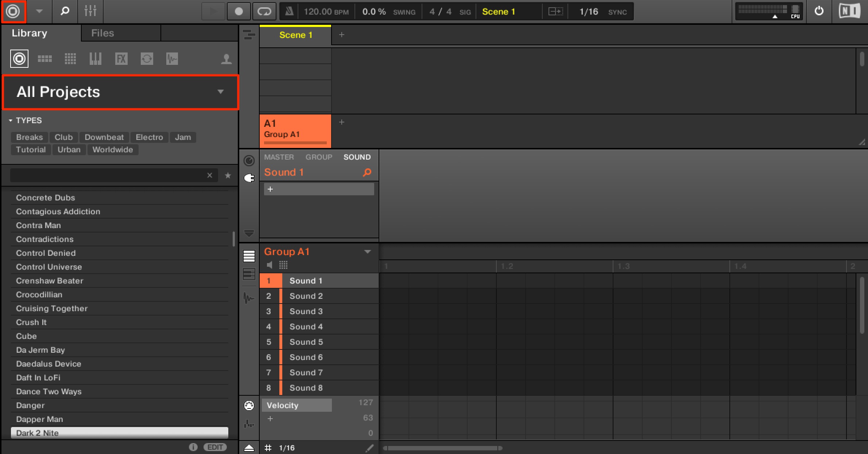Click the EDIT button in browser
This screenshot has width=868, height=454.
215,447
